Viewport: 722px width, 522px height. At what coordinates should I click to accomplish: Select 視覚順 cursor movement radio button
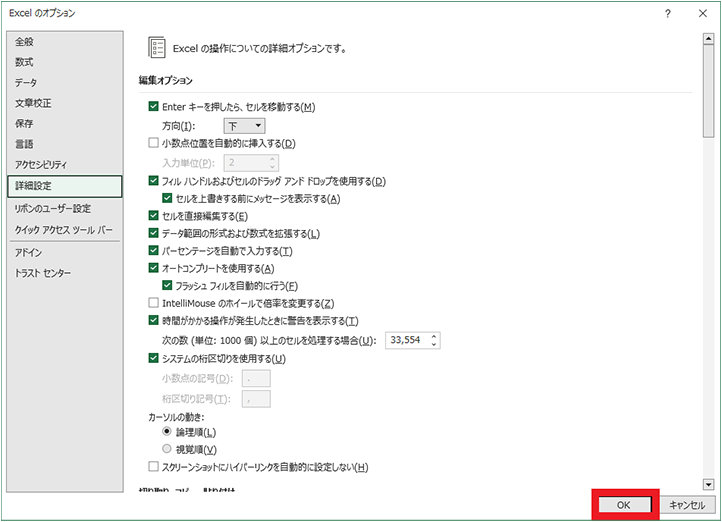[x=167, y=449]
